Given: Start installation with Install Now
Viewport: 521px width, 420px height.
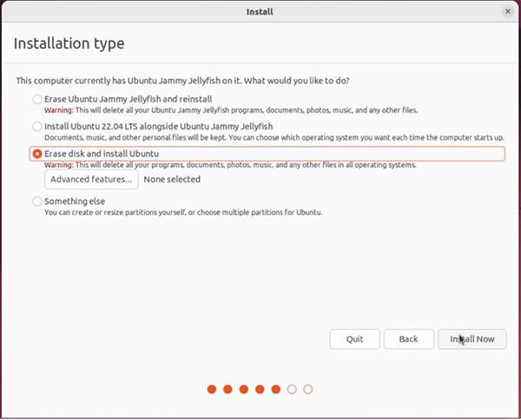Looking at the screenshot, I should [x=472, y=339].
